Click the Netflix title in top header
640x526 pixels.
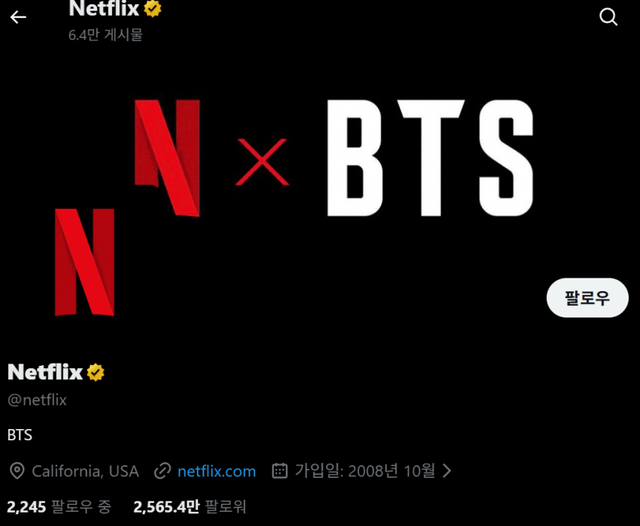pyautogui.click(x=104, y=9)
